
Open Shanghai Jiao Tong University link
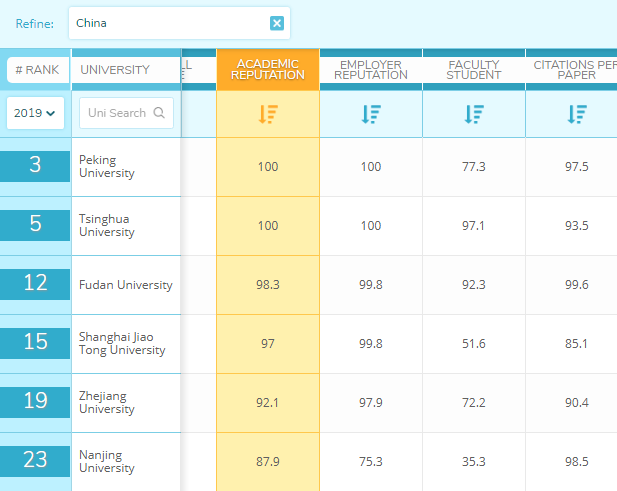pyautogui.click(x=122, y=343)
